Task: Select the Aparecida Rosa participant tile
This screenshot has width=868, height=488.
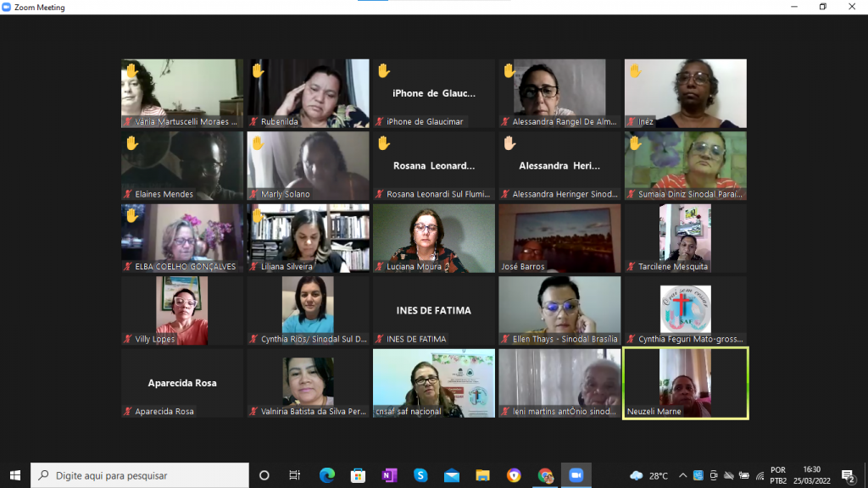Action: coord(182,382)
